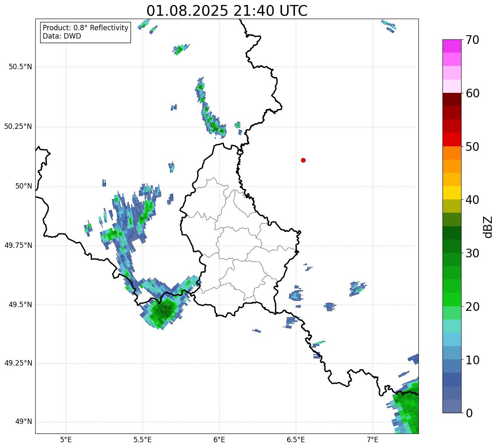Click the dBZ colorbar label
The width and height of the screenshot is (498, 448).
pos(488,226)
